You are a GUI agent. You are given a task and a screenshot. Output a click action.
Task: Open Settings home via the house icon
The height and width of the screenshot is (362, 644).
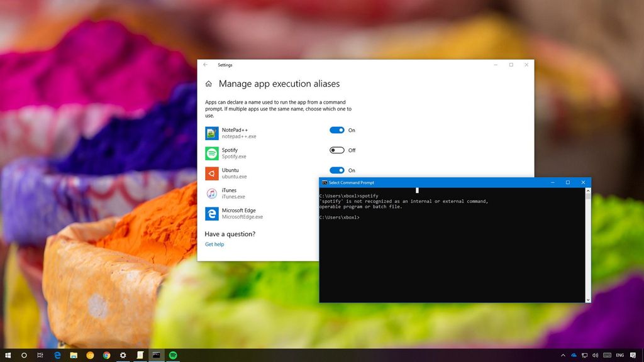point(208,83)
